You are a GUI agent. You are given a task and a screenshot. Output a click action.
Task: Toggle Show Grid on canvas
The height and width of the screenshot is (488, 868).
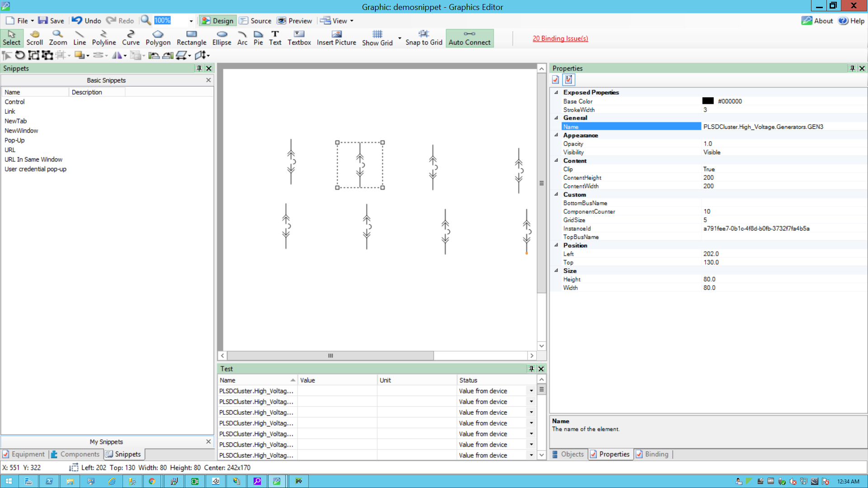pos(377,38)
